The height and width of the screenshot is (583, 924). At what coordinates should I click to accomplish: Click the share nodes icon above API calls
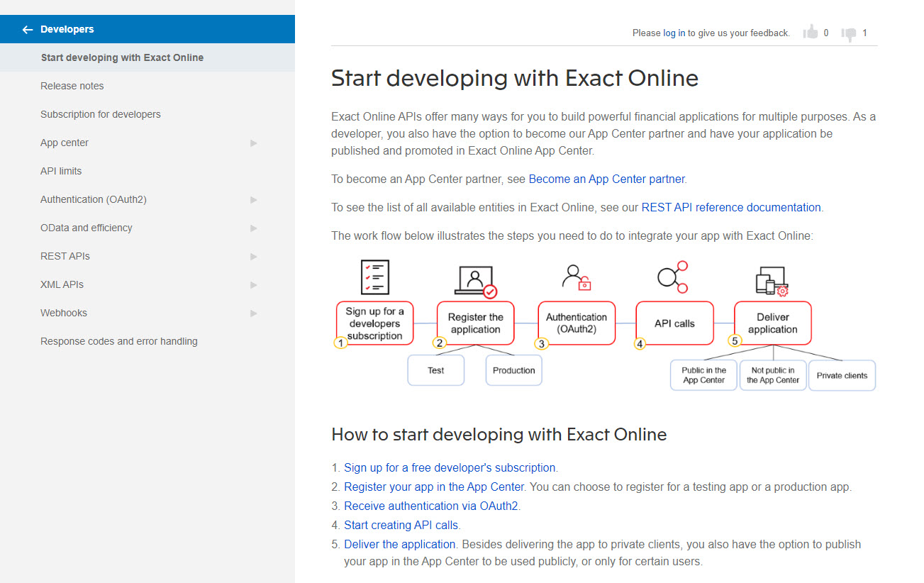pos(673,277)
